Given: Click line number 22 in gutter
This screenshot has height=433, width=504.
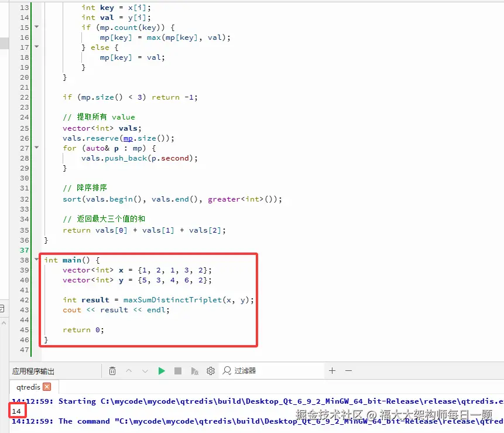Looking at the screenshot, I should (x=24, y=97).
